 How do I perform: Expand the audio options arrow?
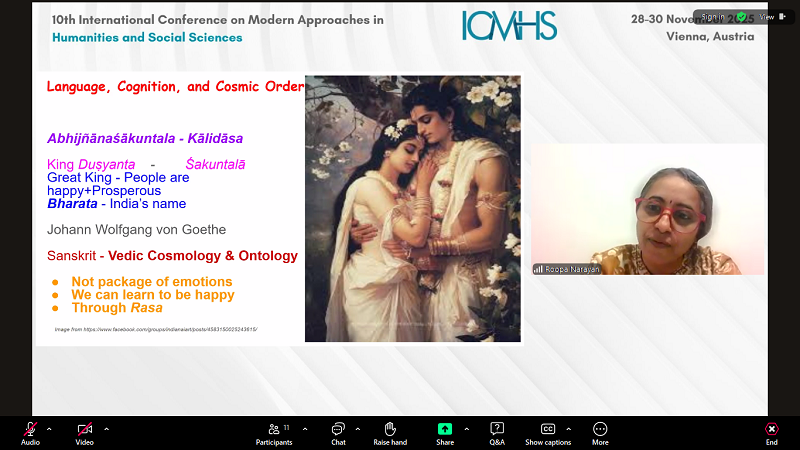52,429
